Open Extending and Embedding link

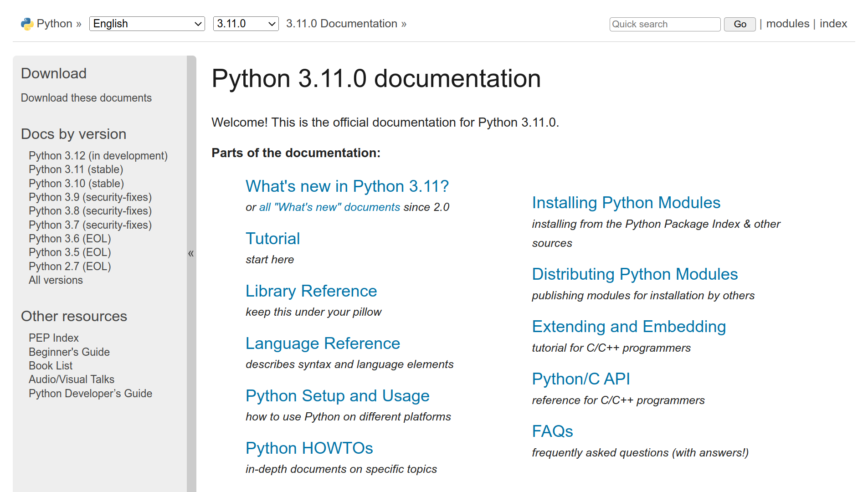(x=629, y=327)
